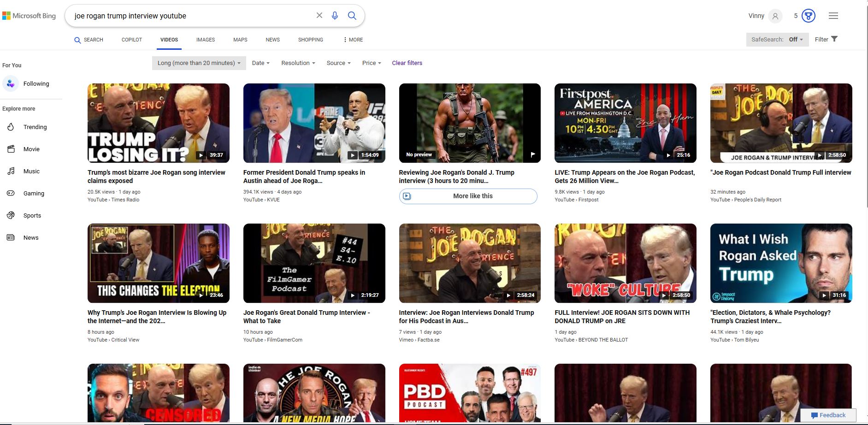Open the Firstpost America video thumbnail

(626, 123)
